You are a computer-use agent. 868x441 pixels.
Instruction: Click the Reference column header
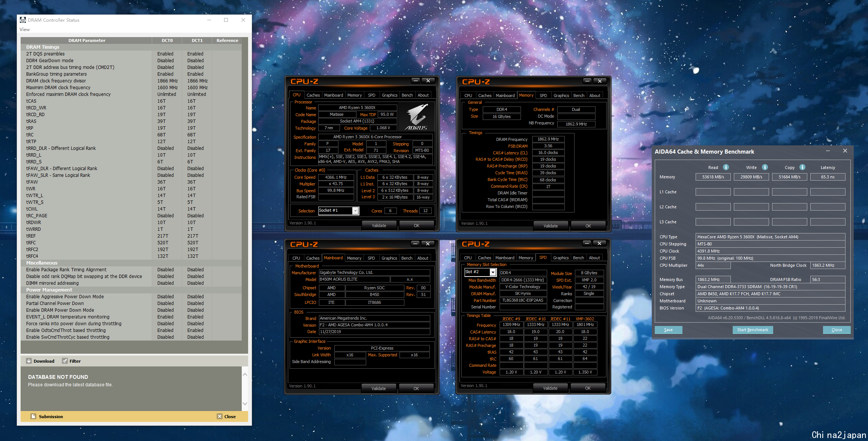point(227,40)
